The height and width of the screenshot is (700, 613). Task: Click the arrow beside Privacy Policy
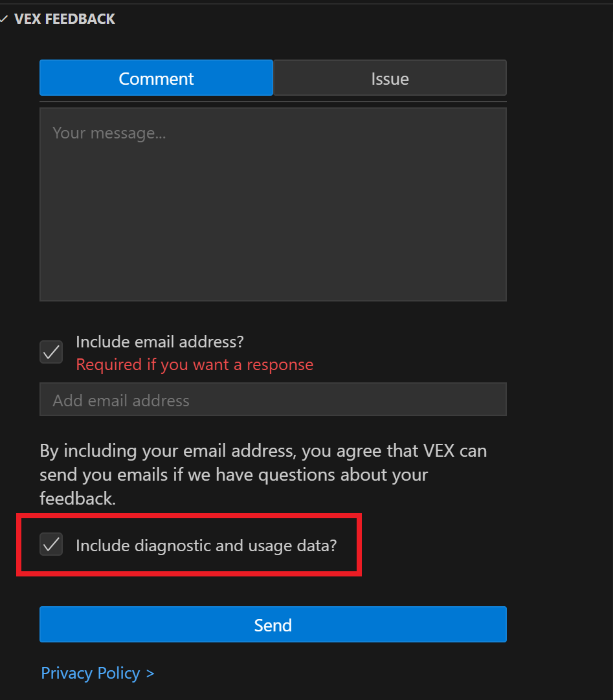(150, 673)
